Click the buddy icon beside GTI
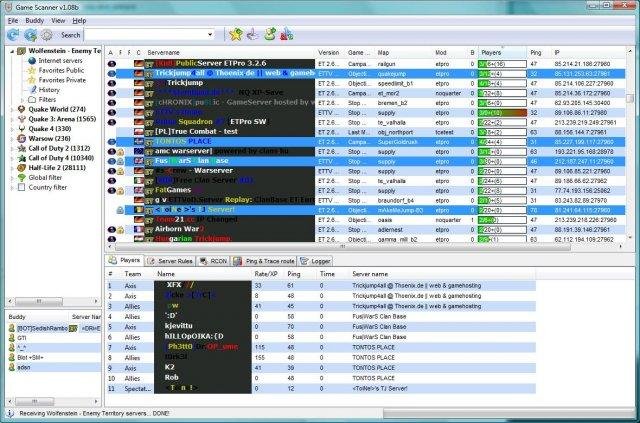Image resolution: width=640 pixels, height=423 pixels. coord(12,338)
